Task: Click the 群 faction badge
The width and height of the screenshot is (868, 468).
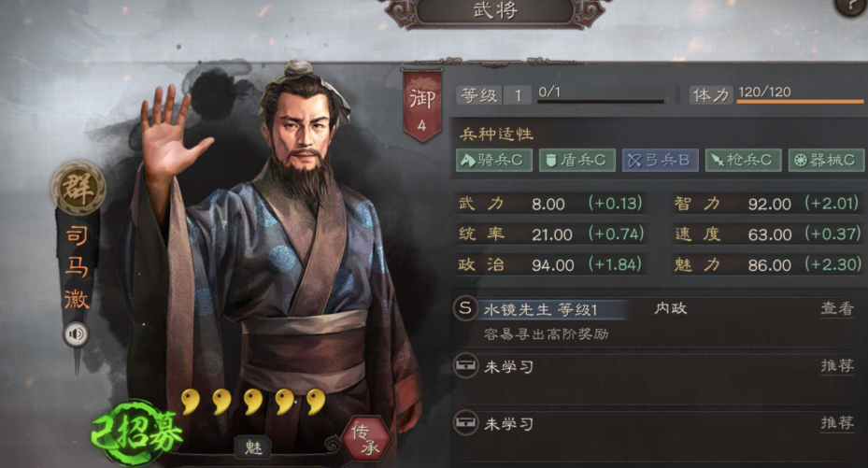Action: point(78,188)
